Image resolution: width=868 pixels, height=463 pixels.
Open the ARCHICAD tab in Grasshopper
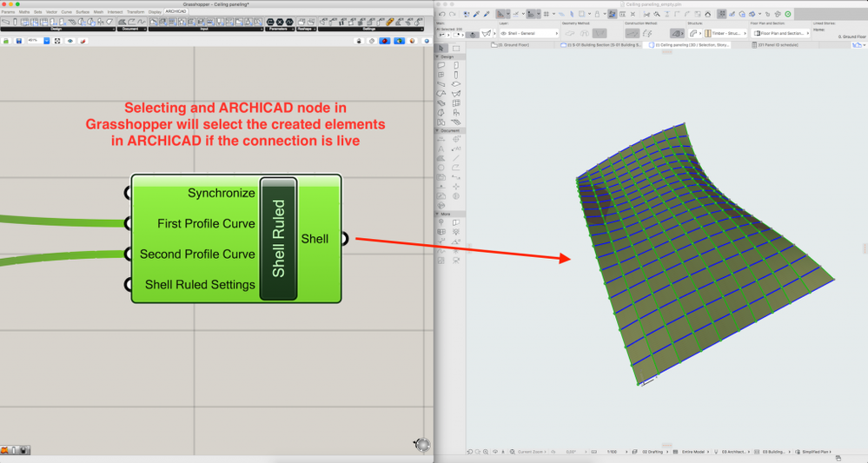click(x=176, y=11)
